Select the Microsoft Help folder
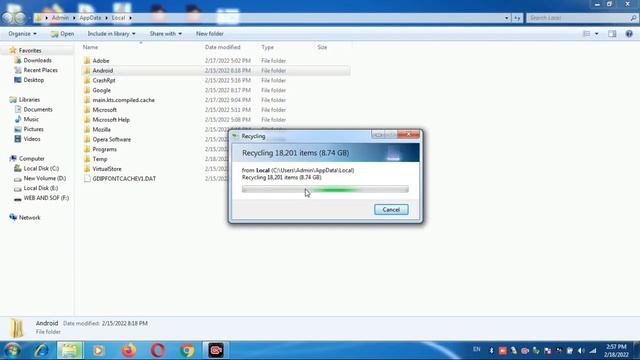This screenshot has width=640, height=360. tap(111, 120)
